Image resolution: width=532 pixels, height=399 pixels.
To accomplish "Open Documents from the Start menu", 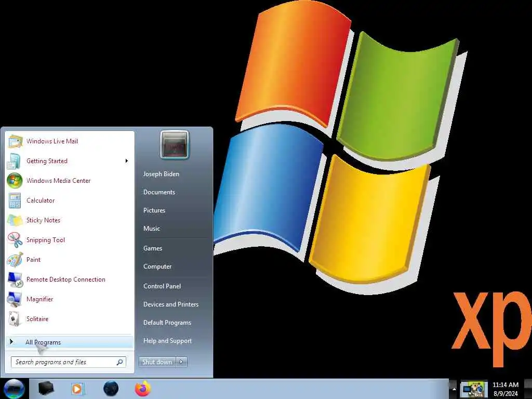I will click(x=159, y=192).
